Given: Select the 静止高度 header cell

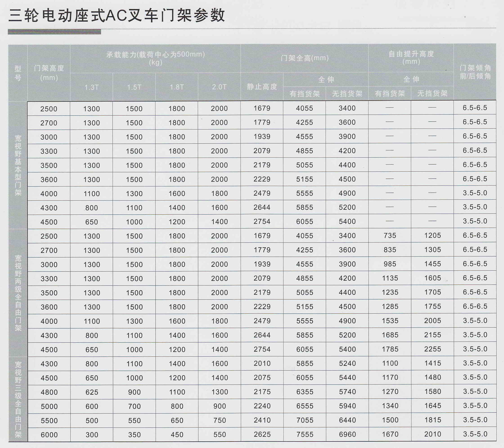Looking at the screenshot, I should pos(262,87).
